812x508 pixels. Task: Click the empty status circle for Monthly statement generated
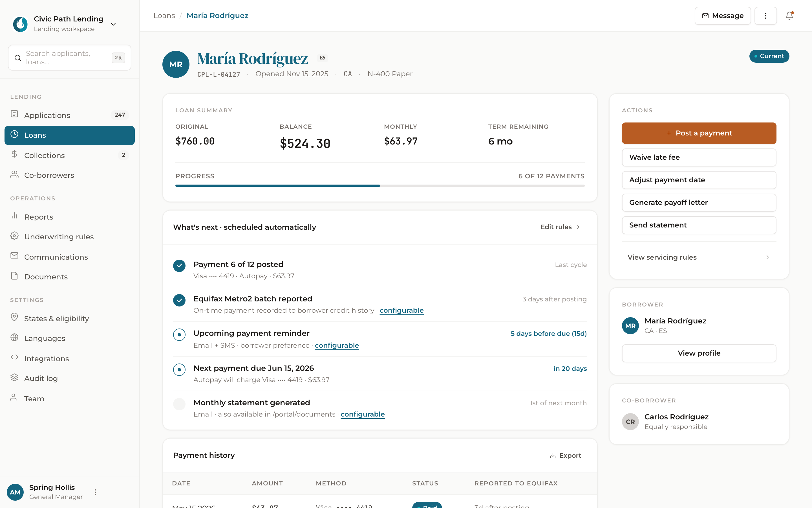click(179, 404)
